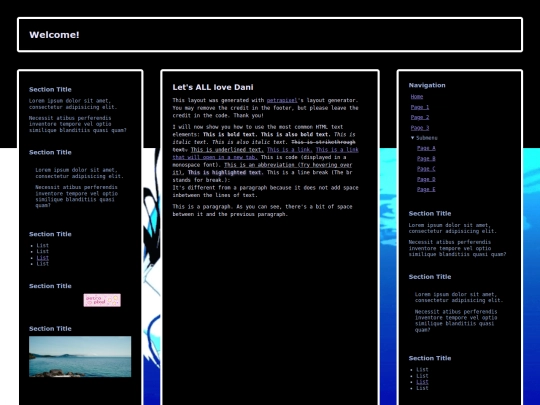Open the Home navigation link
The width and height of the screenshot is (540, 405).
pyautogui.click(x=417, y=97)
